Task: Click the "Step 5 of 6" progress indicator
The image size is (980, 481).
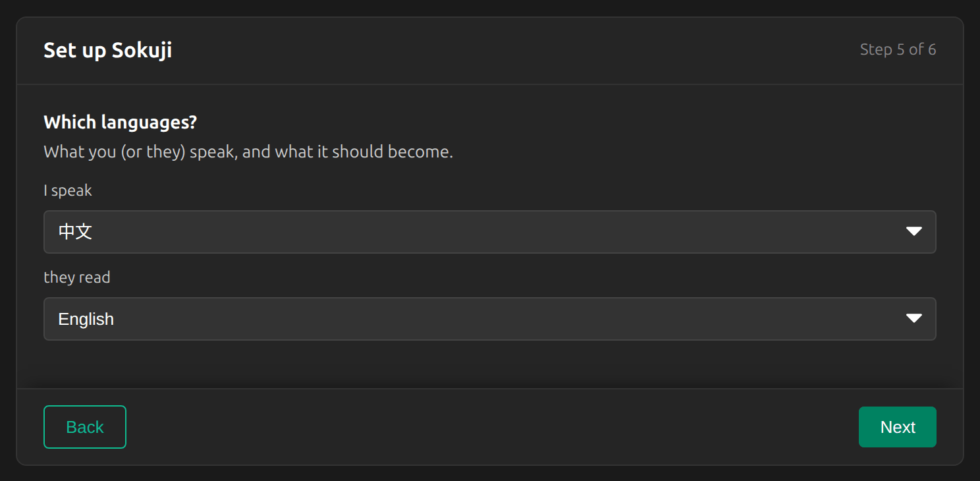Action: tap(898, 49)
